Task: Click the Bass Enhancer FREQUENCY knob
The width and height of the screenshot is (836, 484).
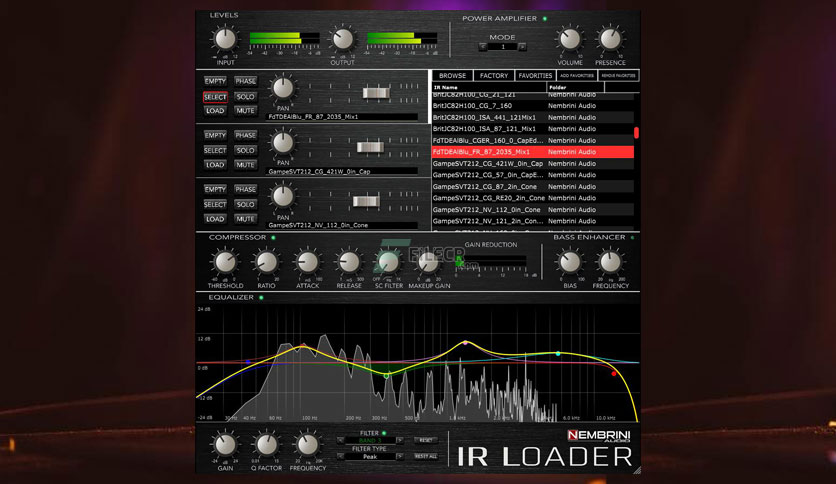Action: click(610, 262)
